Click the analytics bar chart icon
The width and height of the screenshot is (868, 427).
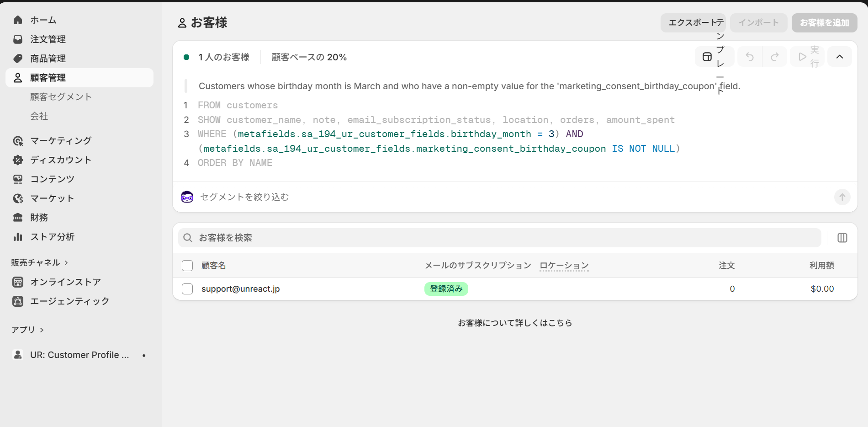click(x=18, y=237)
